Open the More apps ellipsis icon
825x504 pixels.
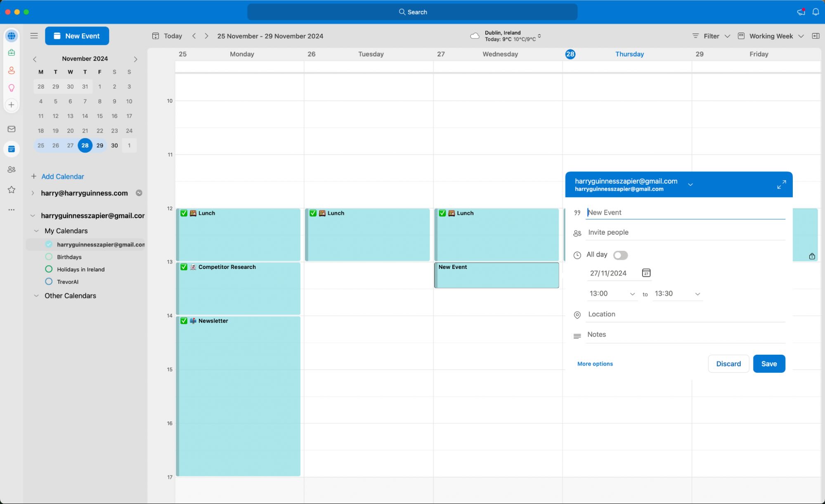point(11,210)
